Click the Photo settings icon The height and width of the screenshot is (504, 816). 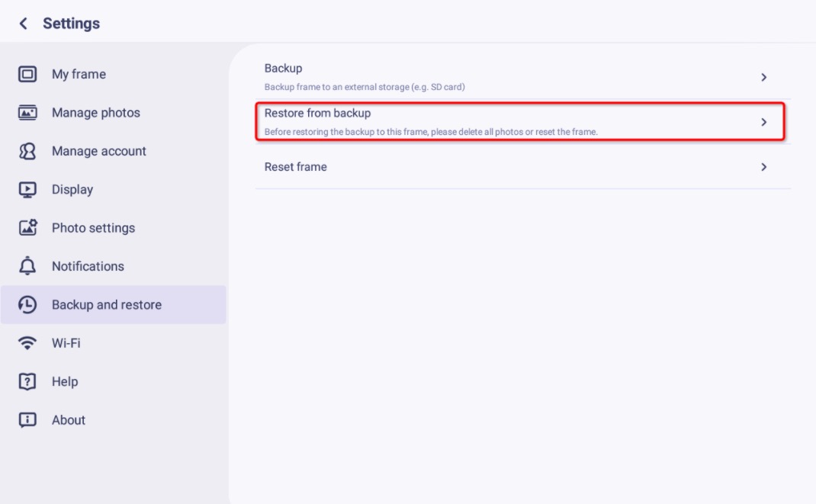pos(27,227)
